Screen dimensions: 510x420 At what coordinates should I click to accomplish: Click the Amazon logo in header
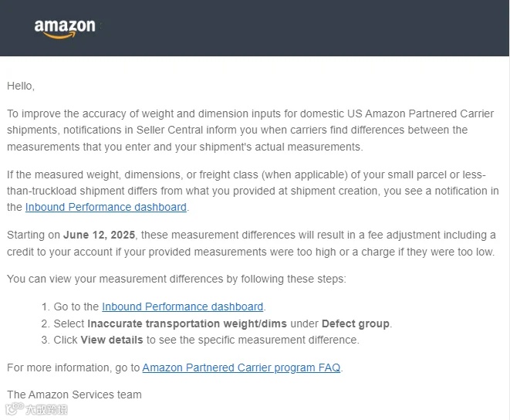click(65, 25)
